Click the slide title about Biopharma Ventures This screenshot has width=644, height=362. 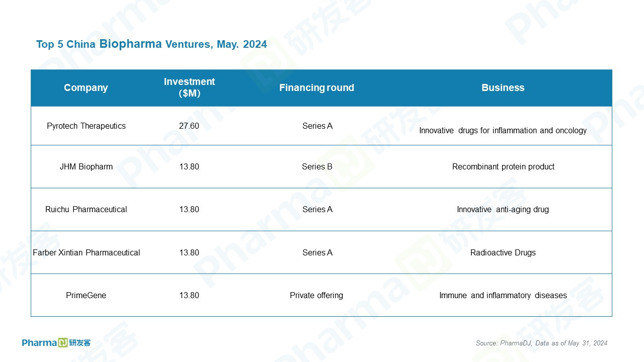click(x=151, y=44)
